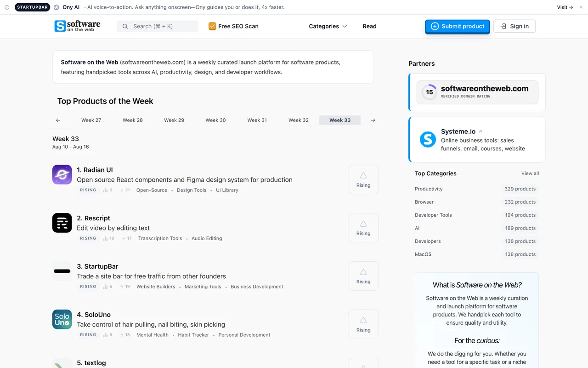Open the textlog product title
The width and height of the screenshot is (588, 368).
(91, 363)
